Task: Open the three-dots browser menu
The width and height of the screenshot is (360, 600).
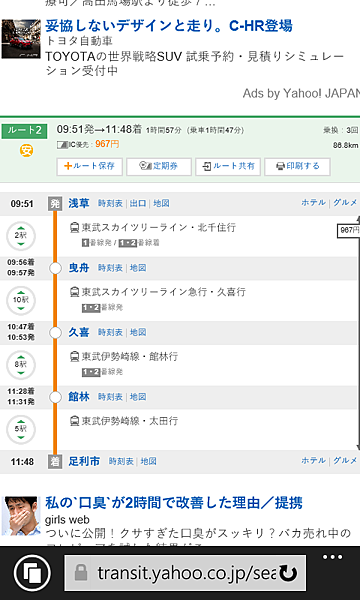Action: point(332,557)
